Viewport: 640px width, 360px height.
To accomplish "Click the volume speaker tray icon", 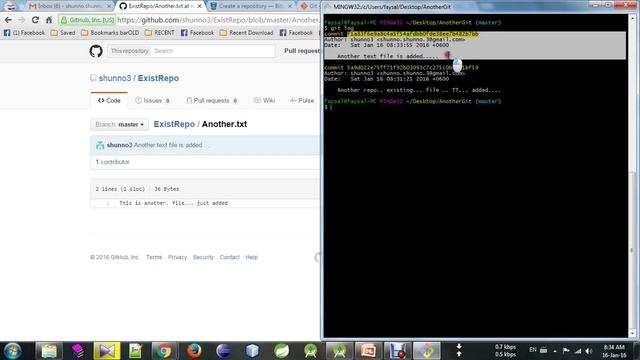I will [589, 351].
